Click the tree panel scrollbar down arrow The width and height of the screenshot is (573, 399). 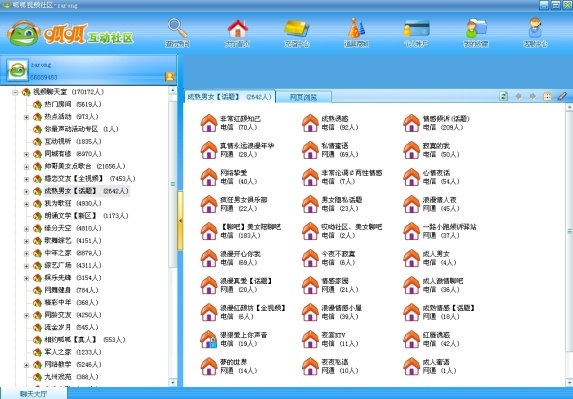point(173,382)
